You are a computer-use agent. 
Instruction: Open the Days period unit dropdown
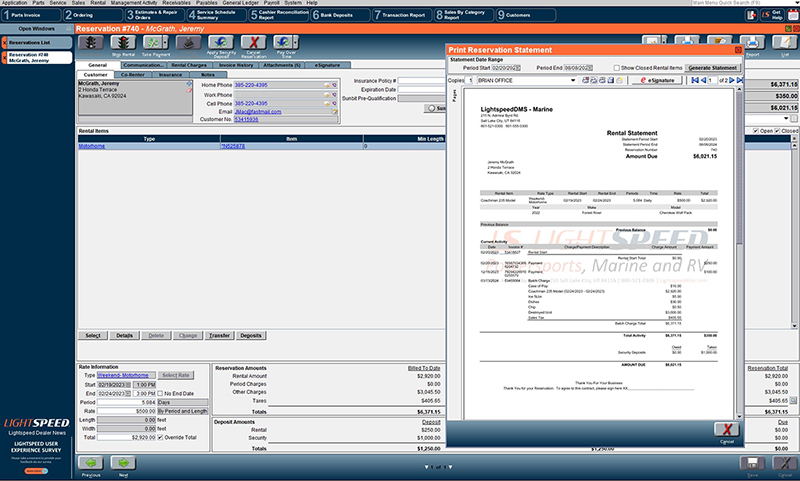(183, 402)
